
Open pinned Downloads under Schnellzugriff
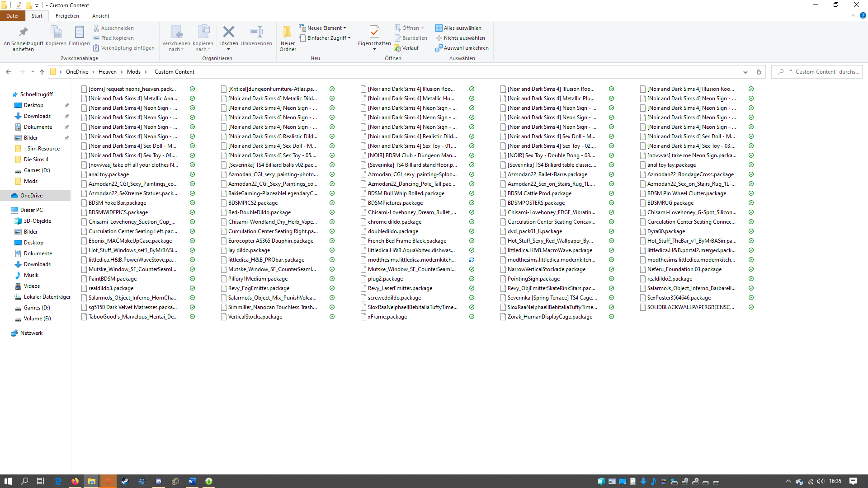[37, 116]
